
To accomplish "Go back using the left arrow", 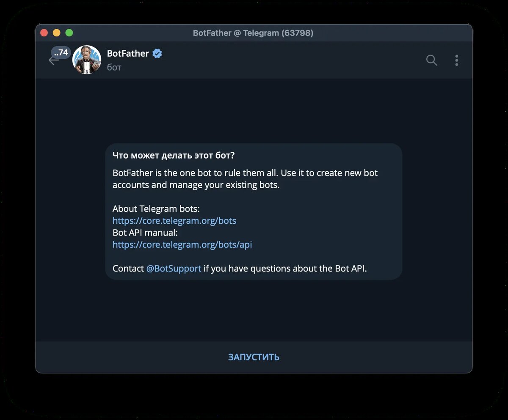I will 53,61.
